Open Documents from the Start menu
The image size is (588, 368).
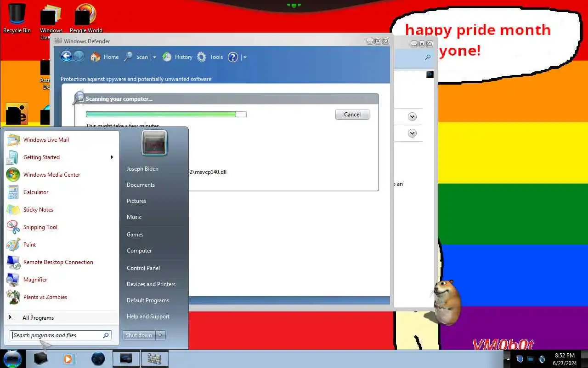click(x=141, y=185)
